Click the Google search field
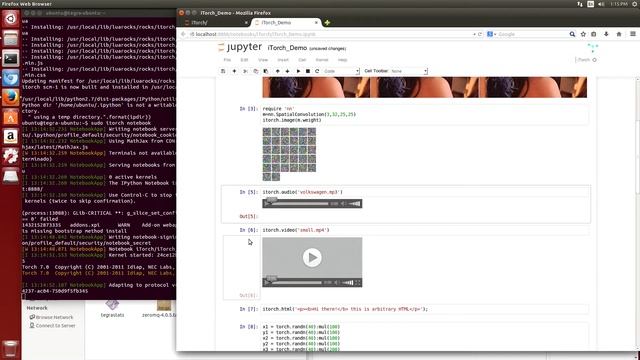Screen dimensions: 640x360 [533, 34]
